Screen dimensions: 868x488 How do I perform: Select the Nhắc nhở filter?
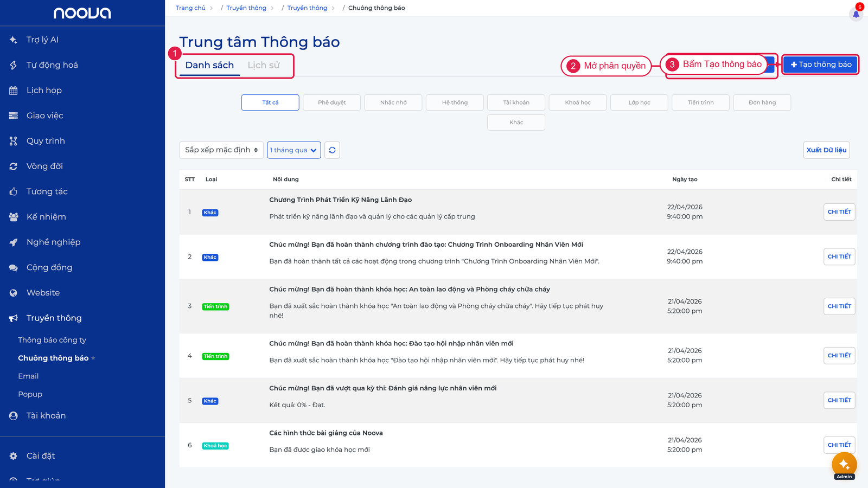(393, 102)
